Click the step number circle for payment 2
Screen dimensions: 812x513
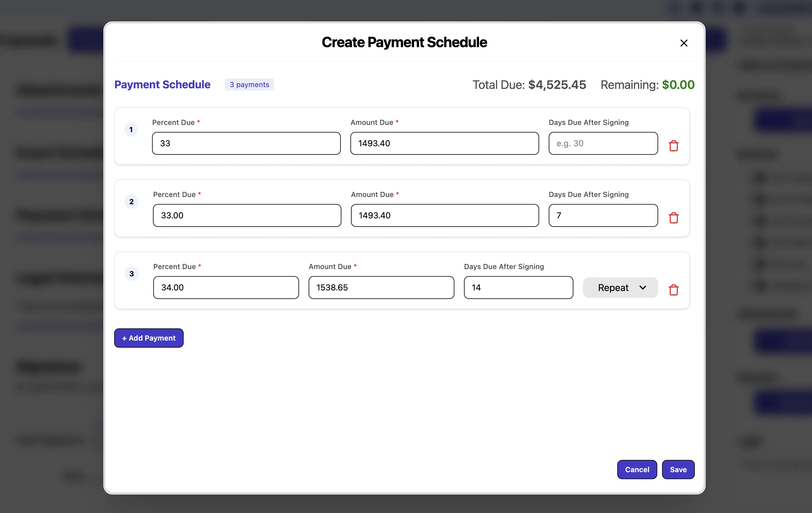(132, 202)
